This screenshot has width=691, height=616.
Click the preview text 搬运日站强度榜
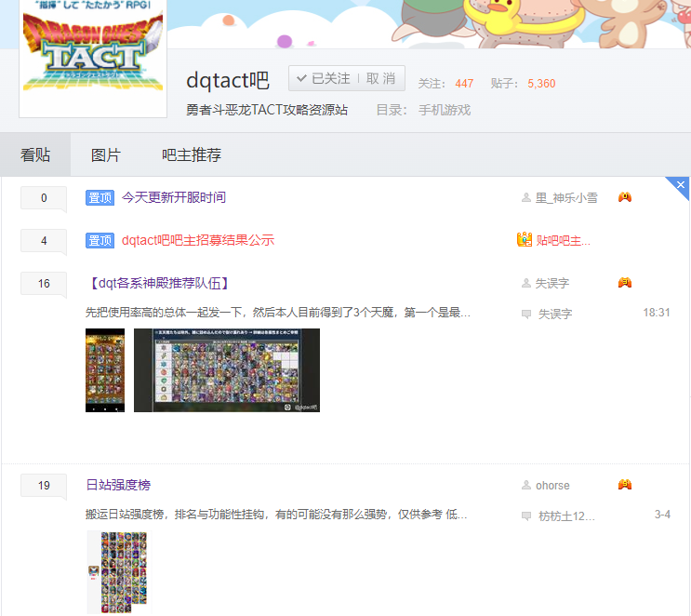click(x=276, y=515)
